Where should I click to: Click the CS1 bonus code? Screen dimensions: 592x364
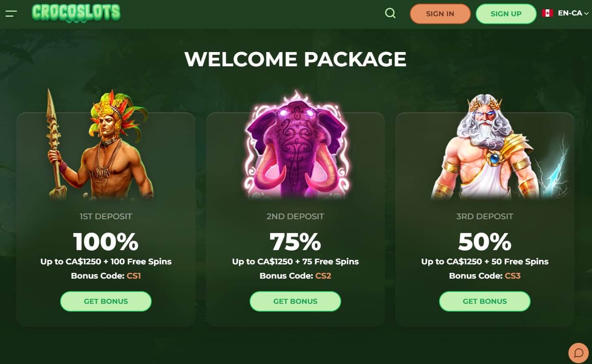point(134,276)
